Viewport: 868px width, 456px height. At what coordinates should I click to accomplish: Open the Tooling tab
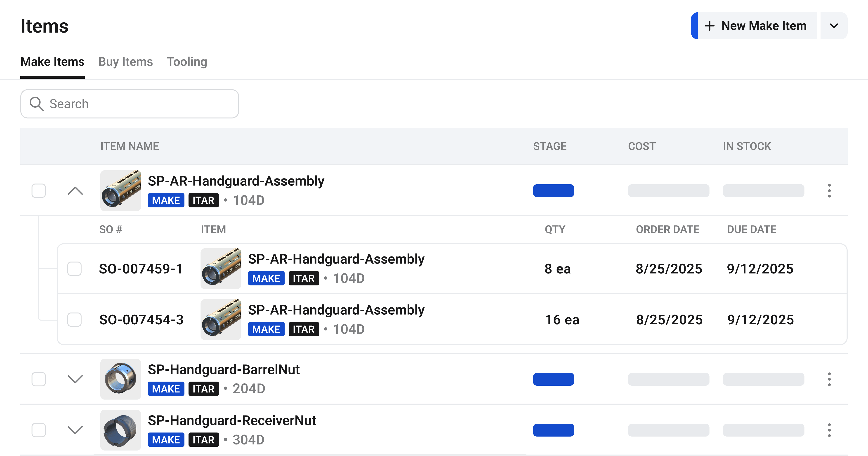[x=187, y=62]
